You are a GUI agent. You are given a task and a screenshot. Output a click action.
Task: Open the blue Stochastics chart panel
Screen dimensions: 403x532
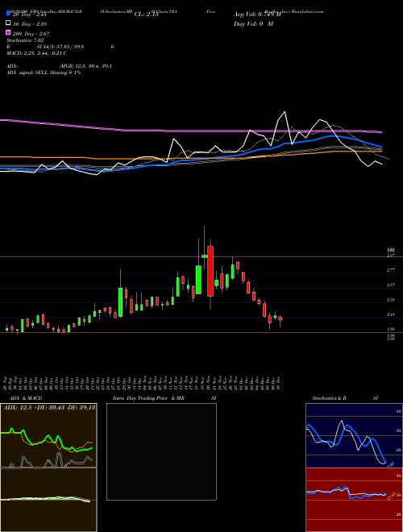tap(354, 435)
